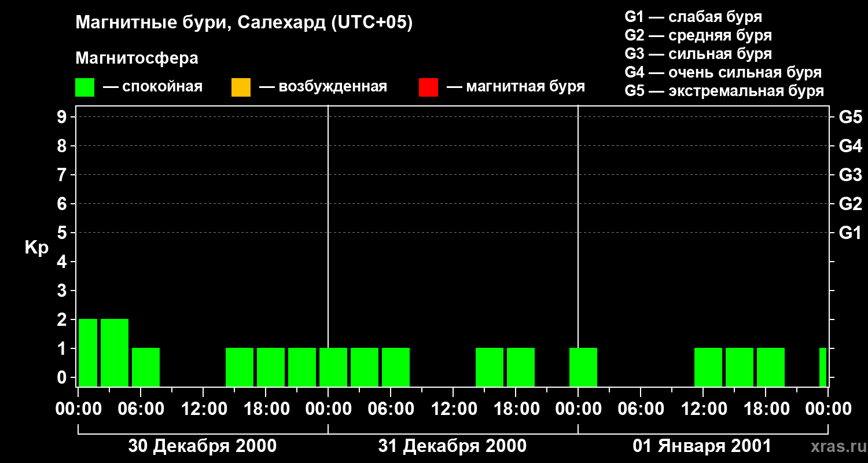868x463 pixels.
Task: Click 'G5 — экстремальная буря' legend line
Action: tap(724, 91)
